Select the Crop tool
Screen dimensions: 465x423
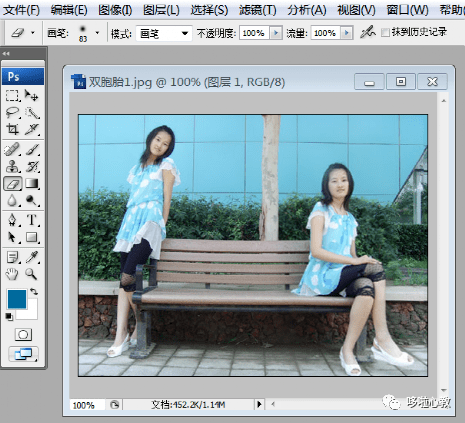point(13,129)
